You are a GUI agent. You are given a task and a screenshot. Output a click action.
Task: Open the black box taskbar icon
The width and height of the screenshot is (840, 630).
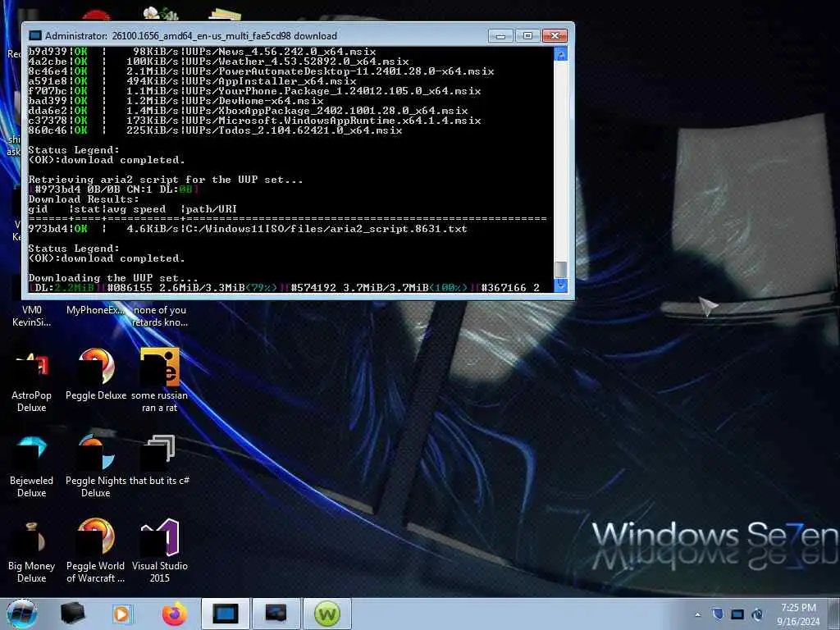[x=73, y=614]
